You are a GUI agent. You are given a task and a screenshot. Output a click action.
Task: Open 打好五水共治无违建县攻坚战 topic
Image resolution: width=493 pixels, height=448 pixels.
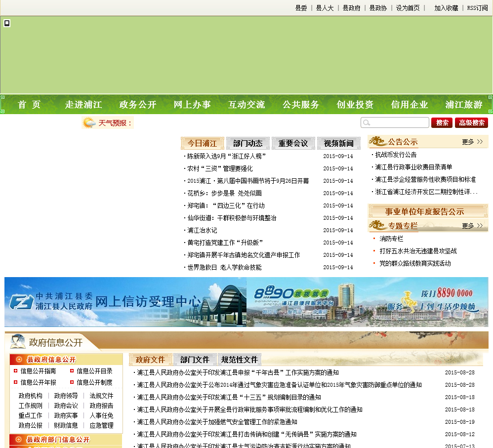point(418,251)
